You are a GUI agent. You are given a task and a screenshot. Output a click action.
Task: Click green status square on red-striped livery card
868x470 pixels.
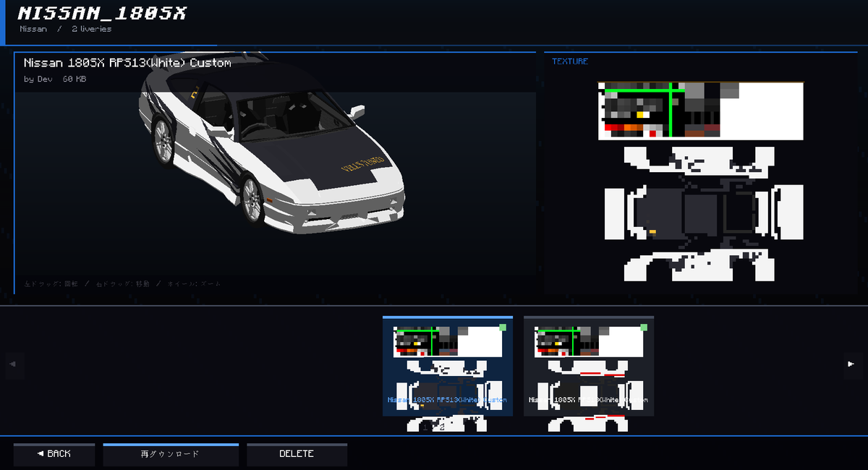[644, 327]
